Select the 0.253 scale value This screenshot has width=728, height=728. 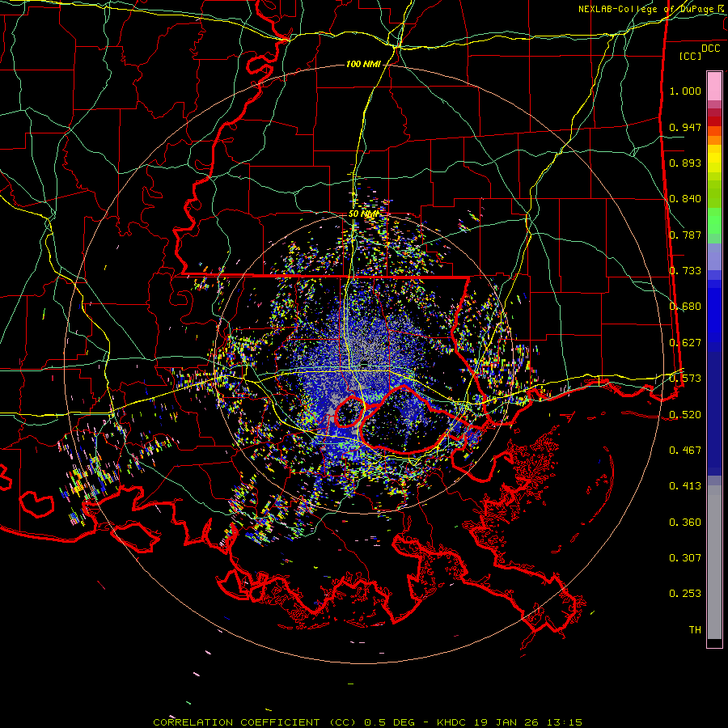pyautogui.click(x=685, y=594)
